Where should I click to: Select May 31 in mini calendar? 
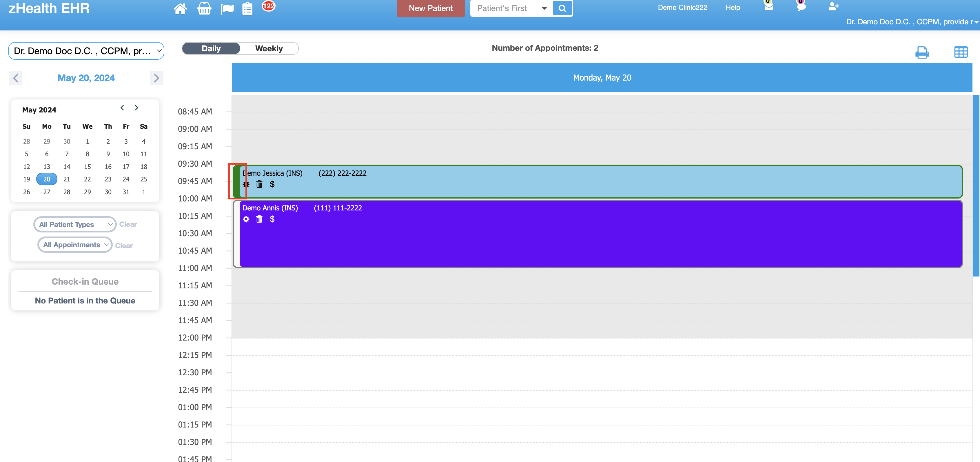pyautogui.click(x=126, y=192)
